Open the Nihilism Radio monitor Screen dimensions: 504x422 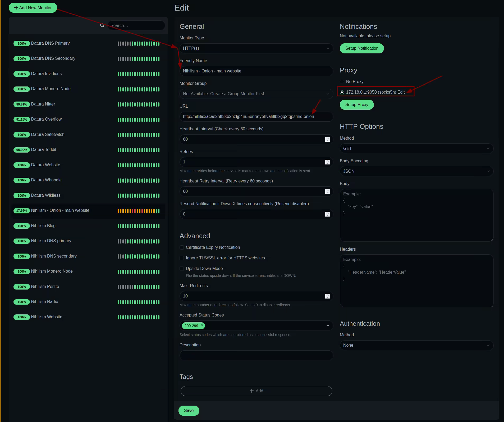pos(89,302)
